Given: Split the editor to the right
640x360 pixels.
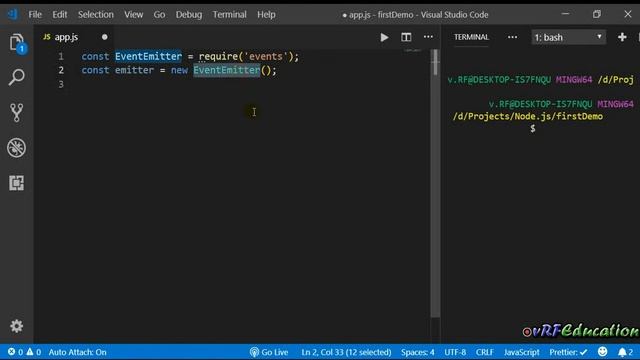Looking at the screenshot, I should tap(406, 37).
